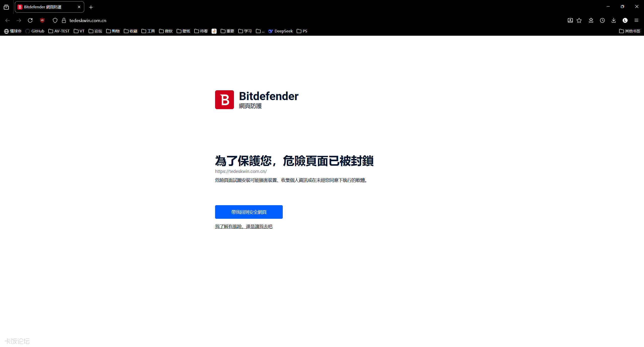Expand the AV-TEST bookmarks folder
Image resolution: width=644 pixels, height=347 pixels.
pyautogui.click(x=59, y=31)
